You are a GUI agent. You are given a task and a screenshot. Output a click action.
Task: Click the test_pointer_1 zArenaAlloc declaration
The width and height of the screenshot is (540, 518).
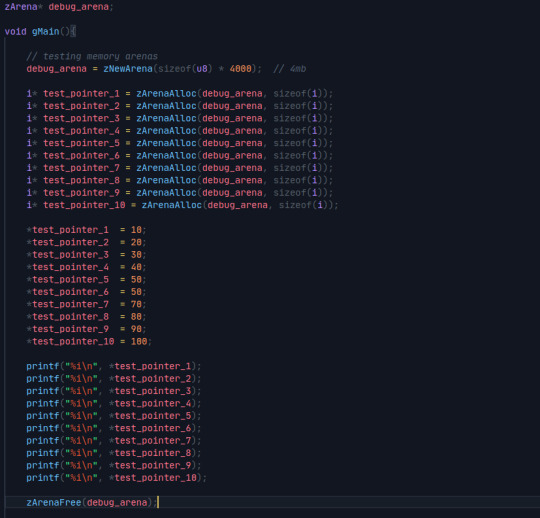[180, 94]
